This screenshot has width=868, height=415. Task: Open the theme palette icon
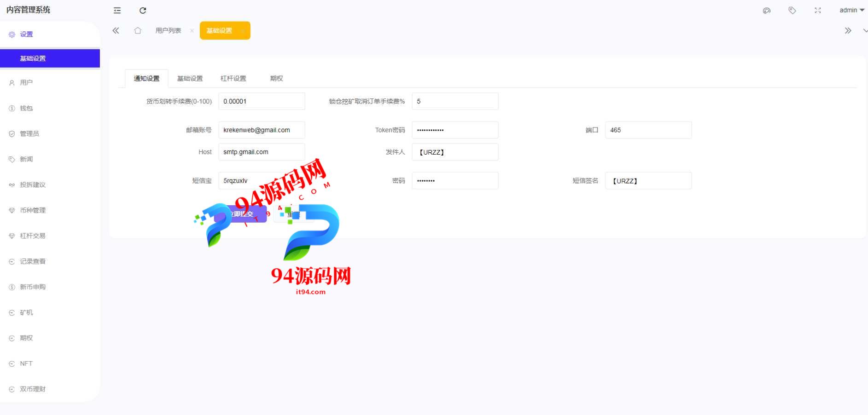pos(767,10)
